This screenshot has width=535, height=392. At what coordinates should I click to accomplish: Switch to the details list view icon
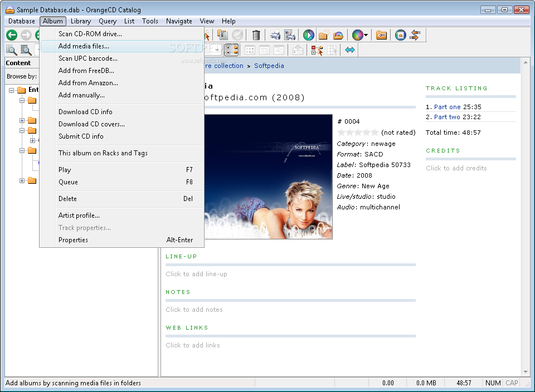(x=264, y=50)
